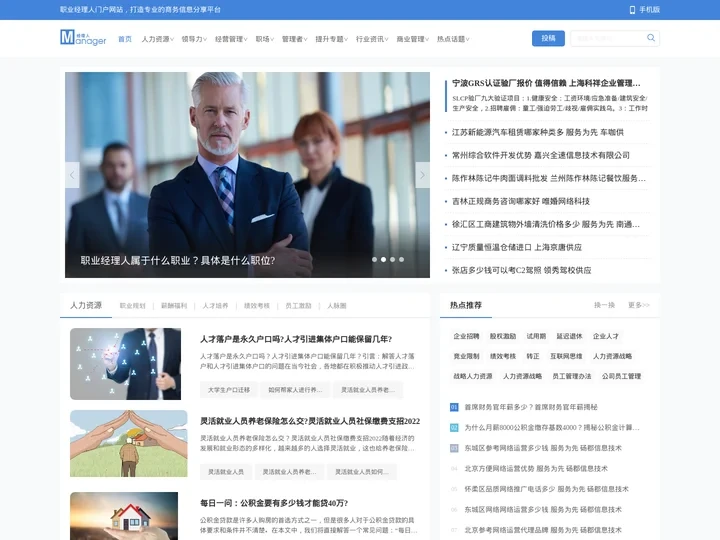
Task: Click 换一换 to refresh hot recommendations
Action: tap(604, 305)
